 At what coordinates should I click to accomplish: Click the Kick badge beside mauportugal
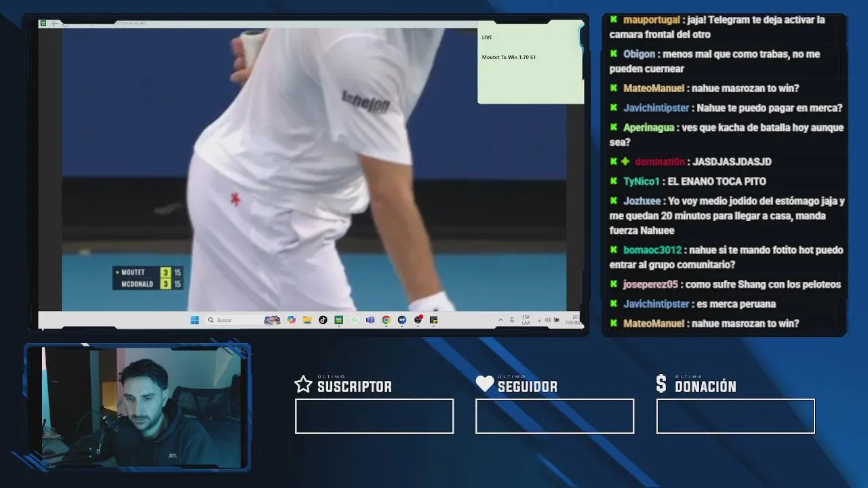point(614,20)
